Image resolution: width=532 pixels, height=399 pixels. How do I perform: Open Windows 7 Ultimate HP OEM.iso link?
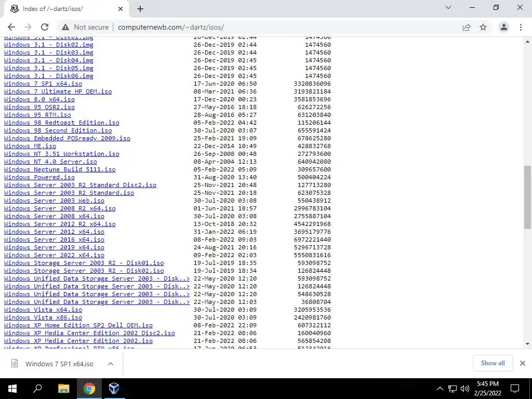coord(58,91)
